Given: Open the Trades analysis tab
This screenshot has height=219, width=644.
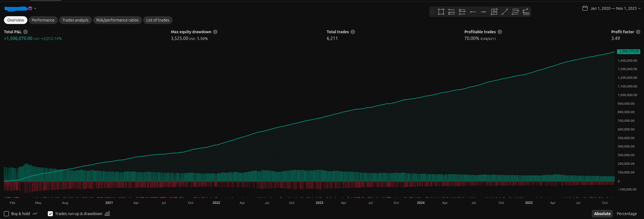Looking at the screenshot, I should click(75, 20).
